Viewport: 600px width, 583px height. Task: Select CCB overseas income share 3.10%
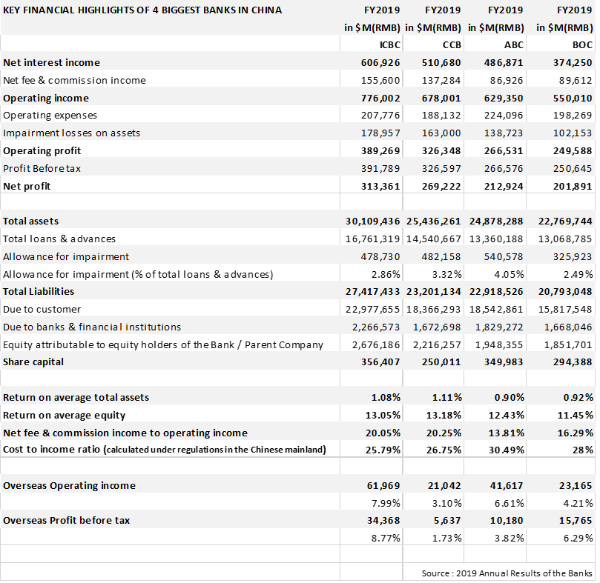(x=447, y=503)
